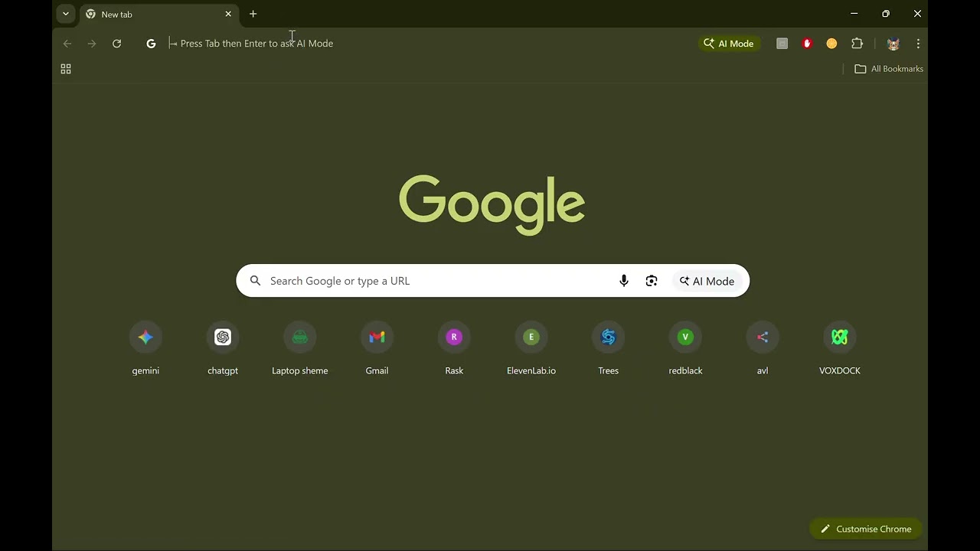Open Chrome three-dot menu

[x=918, y=44]
